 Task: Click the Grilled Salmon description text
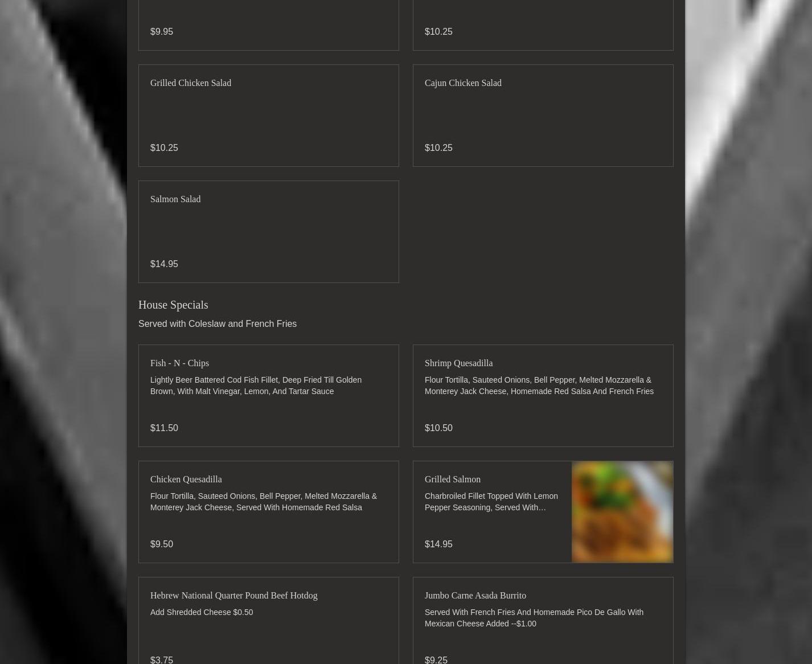coord(491,502)
